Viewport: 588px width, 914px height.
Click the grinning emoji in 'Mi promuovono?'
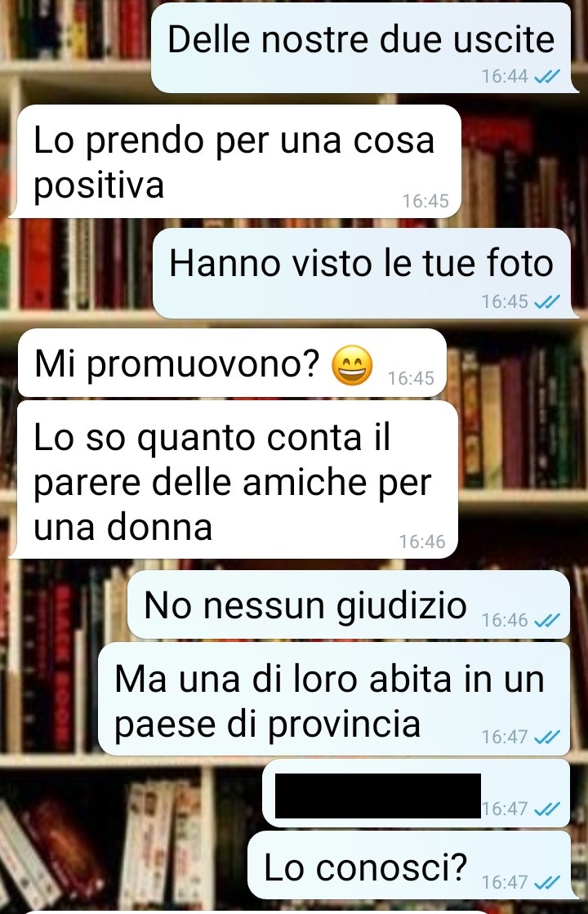pos(352,365)
